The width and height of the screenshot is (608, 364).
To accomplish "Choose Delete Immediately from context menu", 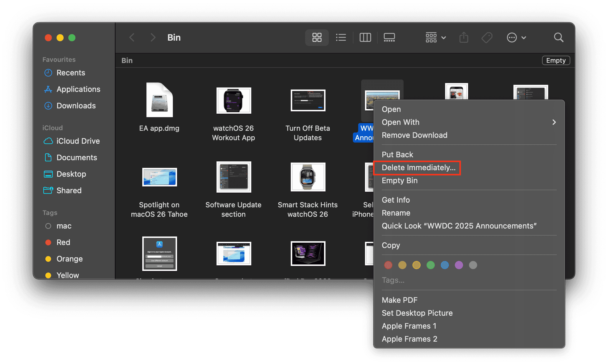I will [x=418, y=168].
